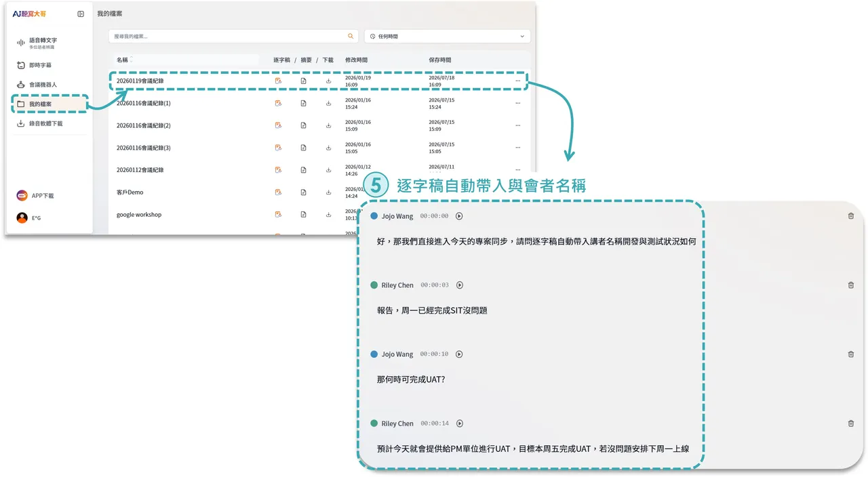This screenshot has width=868, height=477.
Task: Open more options for 20260119會議紀錄
Action: 517,80
